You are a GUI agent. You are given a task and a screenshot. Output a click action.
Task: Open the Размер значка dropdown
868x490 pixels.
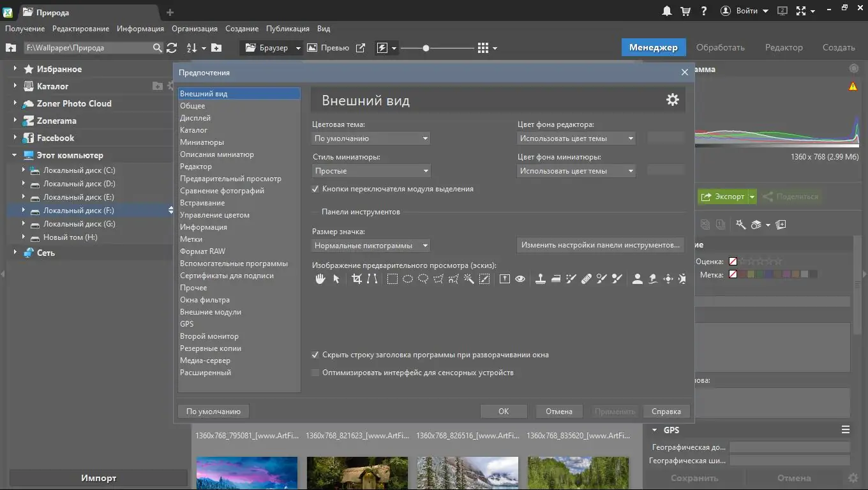(x=371, y=246)
